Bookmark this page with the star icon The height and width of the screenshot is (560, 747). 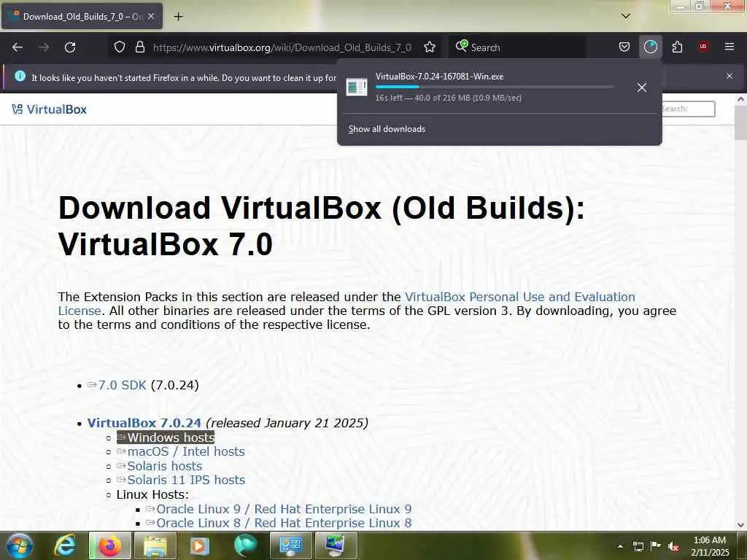click(430, 47)
